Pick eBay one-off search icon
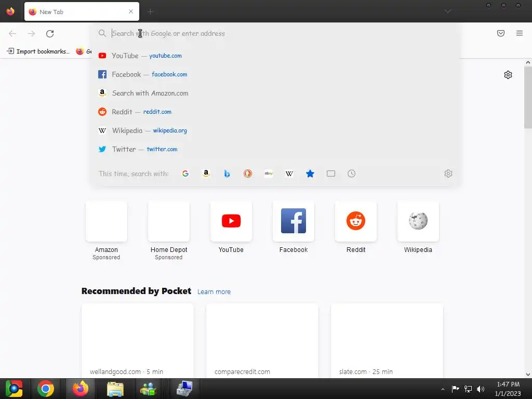Screen dimensions: 532x399 pyautogui.click(x=269, y=174)
